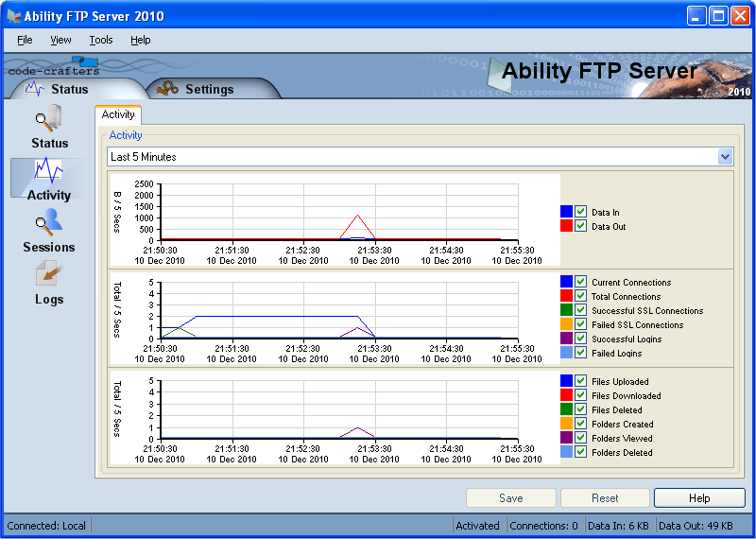
Task: Click the orange Folders Created swatch
Action: tap(566, 424)
